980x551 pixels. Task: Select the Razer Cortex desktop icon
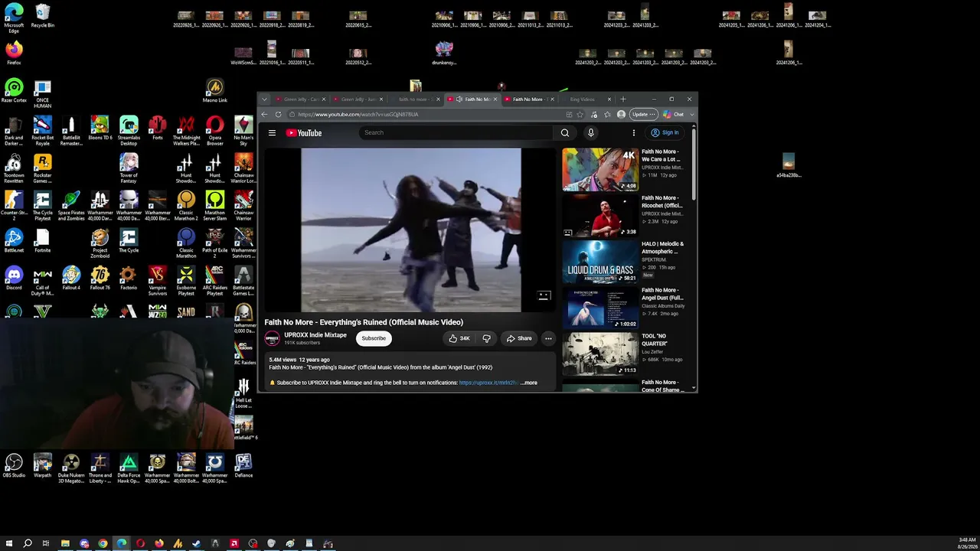coord(14,91)
